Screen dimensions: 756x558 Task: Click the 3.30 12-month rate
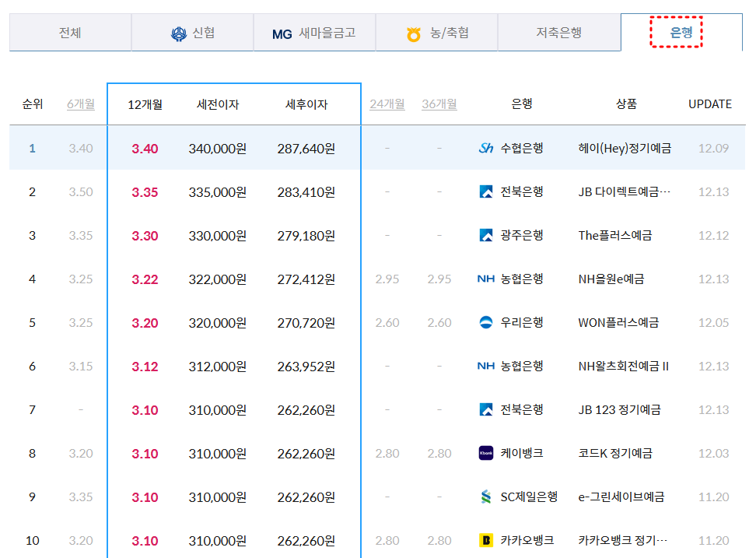pos(145,235)
